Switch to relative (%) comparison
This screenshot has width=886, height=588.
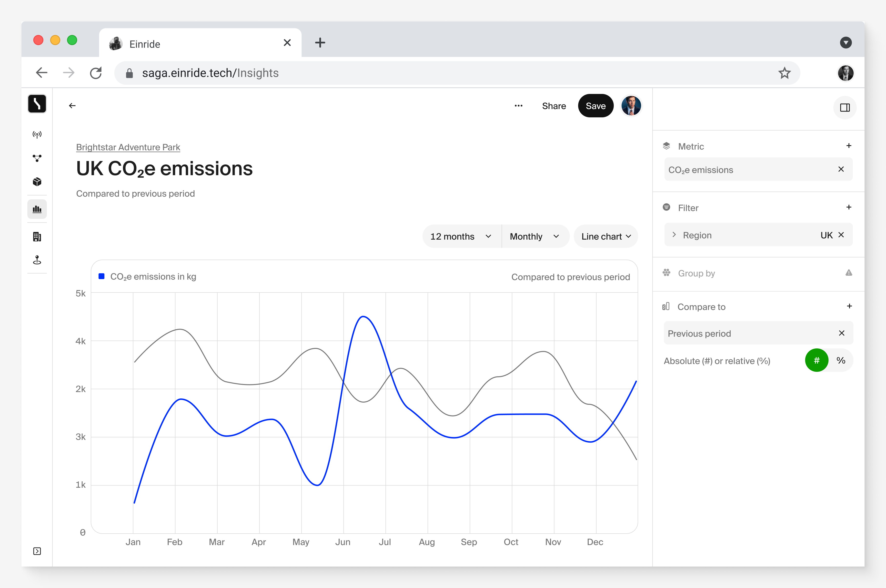[x=841, y=360]
